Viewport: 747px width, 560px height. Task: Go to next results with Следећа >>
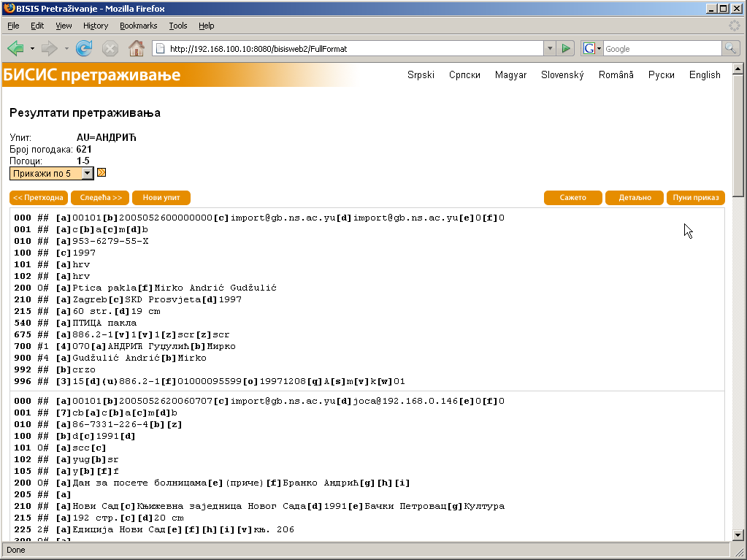click(x=100, y=198)
